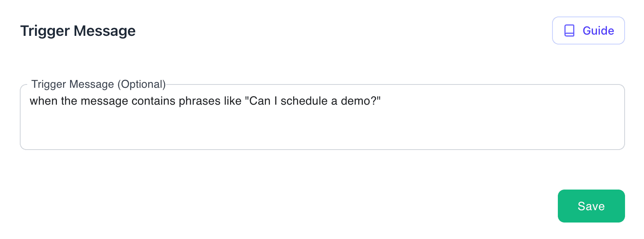
Task: Click the "Trigger Message" section heading
Action: (78, 31)
